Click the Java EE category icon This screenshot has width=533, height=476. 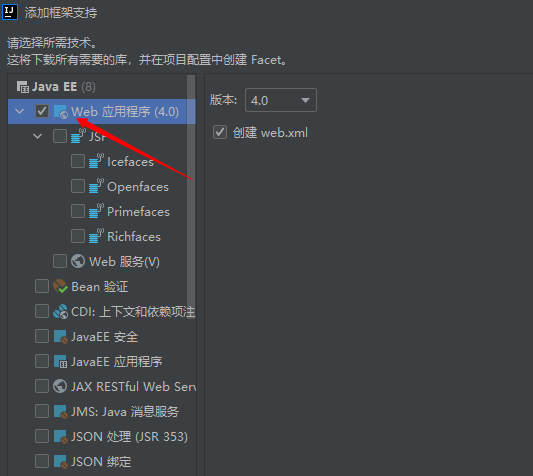(x=23, y=87)
